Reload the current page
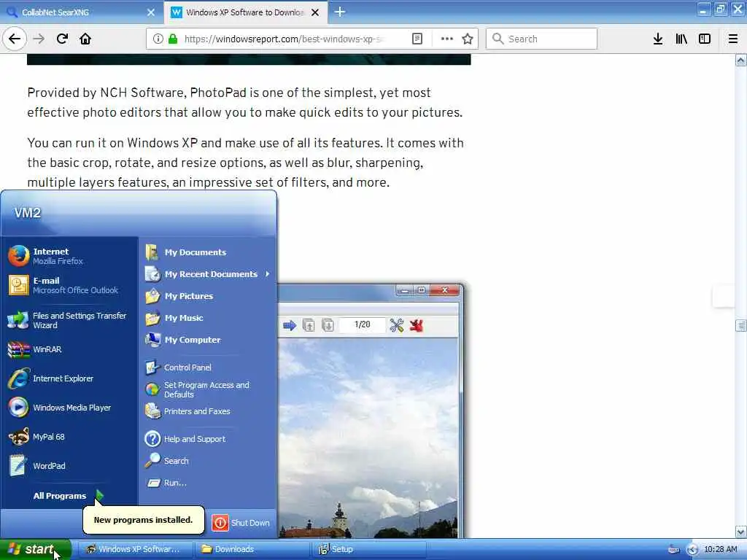Screen dimensions: 747x560 (63, 39)
